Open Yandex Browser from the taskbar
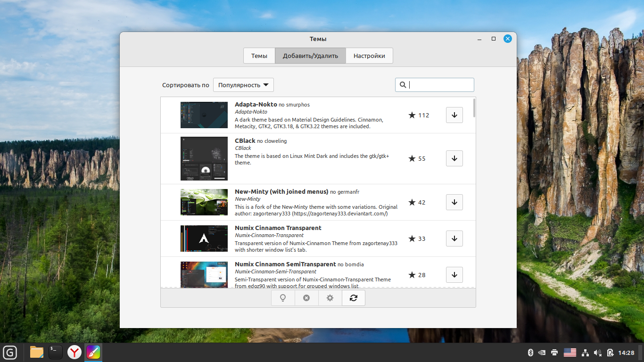Screen dimensions: 644x362 (74, 352)
